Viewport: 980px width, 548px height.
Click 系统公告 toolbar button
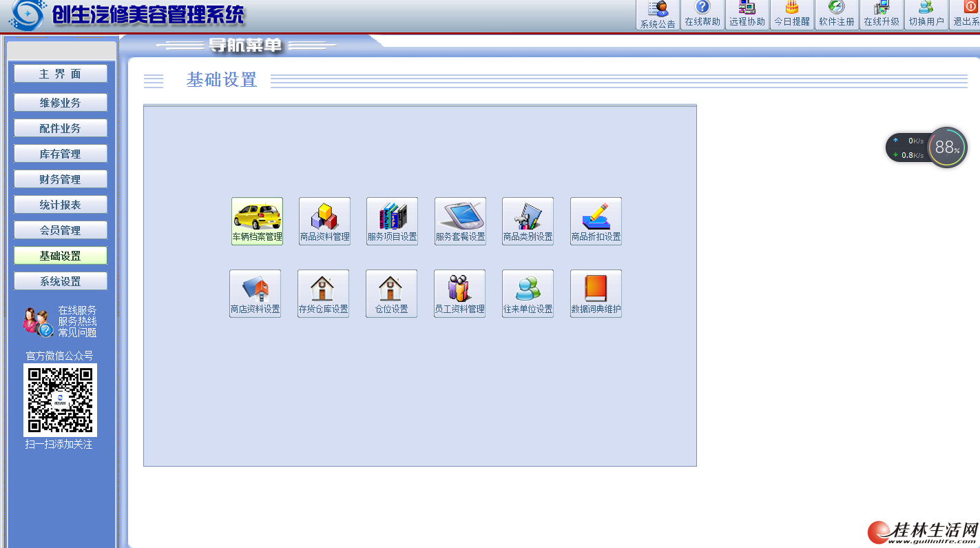658,15
